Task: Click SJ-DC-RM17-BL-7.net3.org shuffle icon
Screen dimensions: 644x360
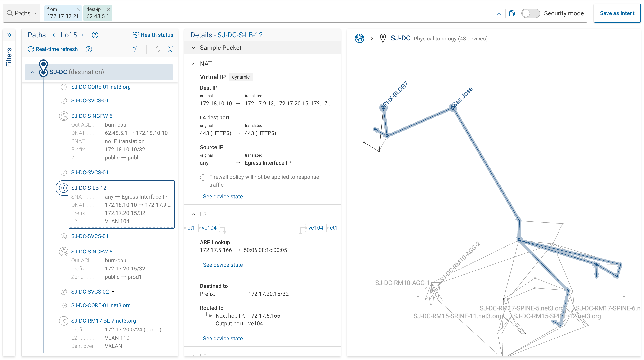Action: (x=64, y=321)
